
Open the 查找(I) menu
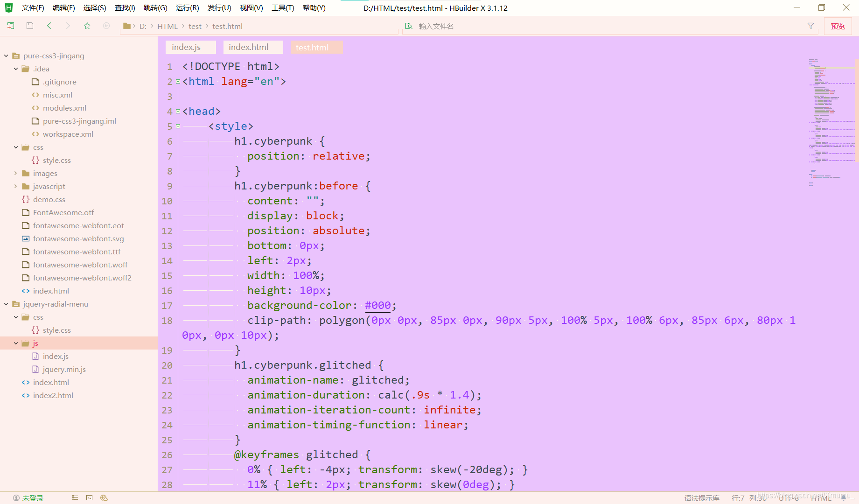click(125, 8)
